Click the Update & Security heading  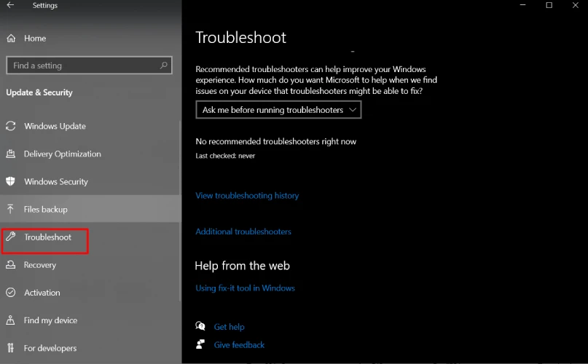(x=39, y=92)
